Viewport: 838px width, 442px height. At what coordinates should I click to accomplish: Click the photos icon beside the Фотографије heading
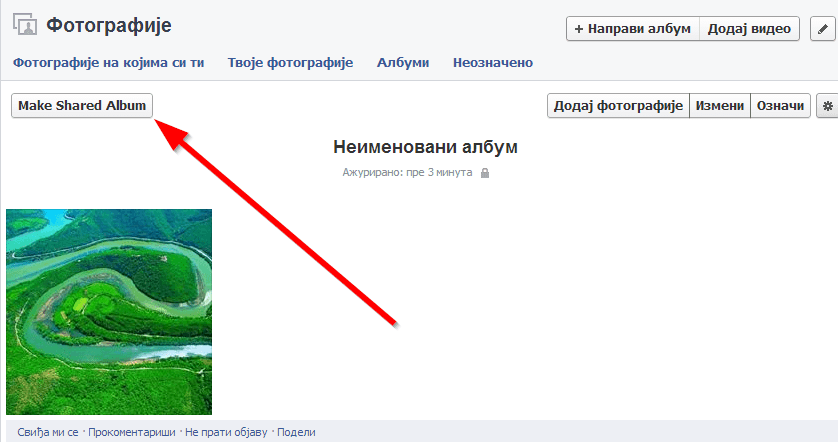(x=24, y=26)
